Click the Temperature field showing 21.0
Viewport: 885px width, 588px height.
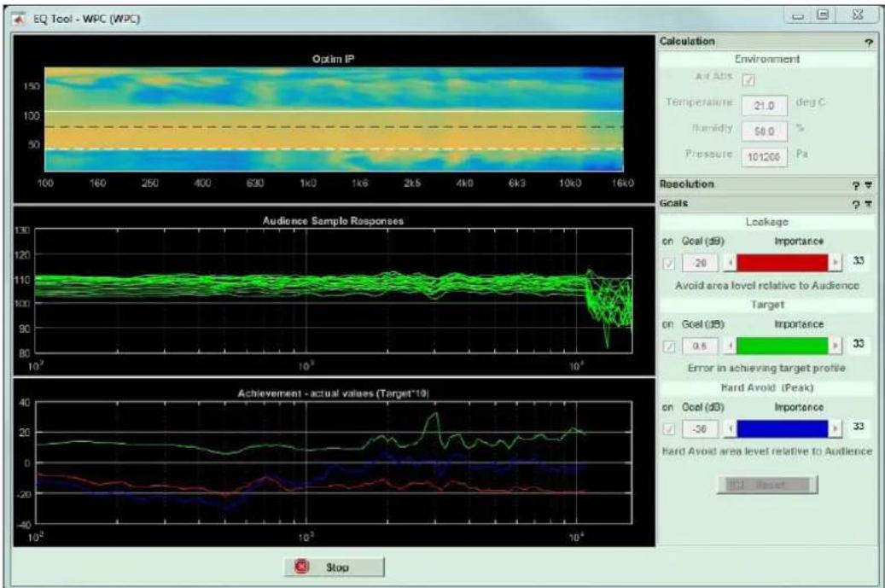[x=764, y=106]
